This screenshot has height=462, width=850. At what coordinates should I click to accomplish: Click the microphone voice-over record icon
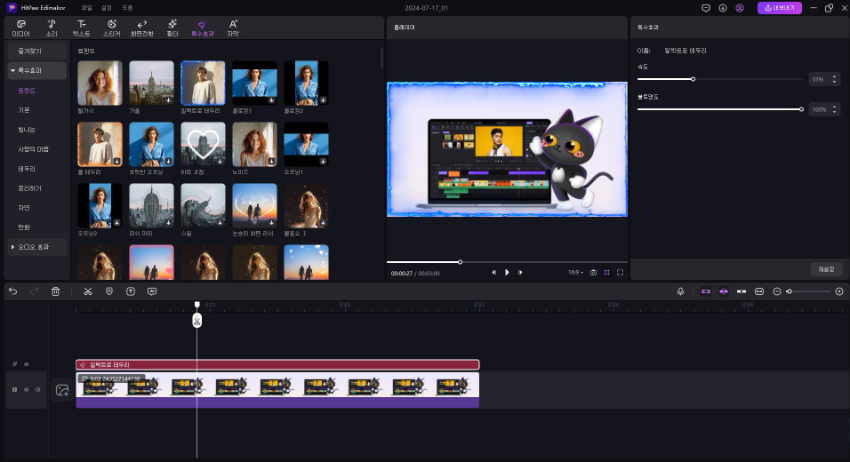tap(680, 291)
